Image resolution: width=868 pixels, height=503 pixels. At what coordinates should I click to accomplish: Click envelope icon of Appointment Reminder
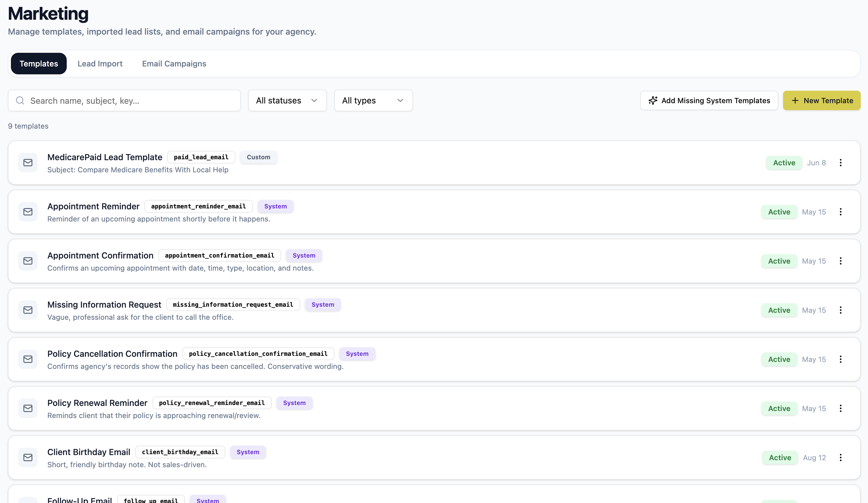point(28,212)
